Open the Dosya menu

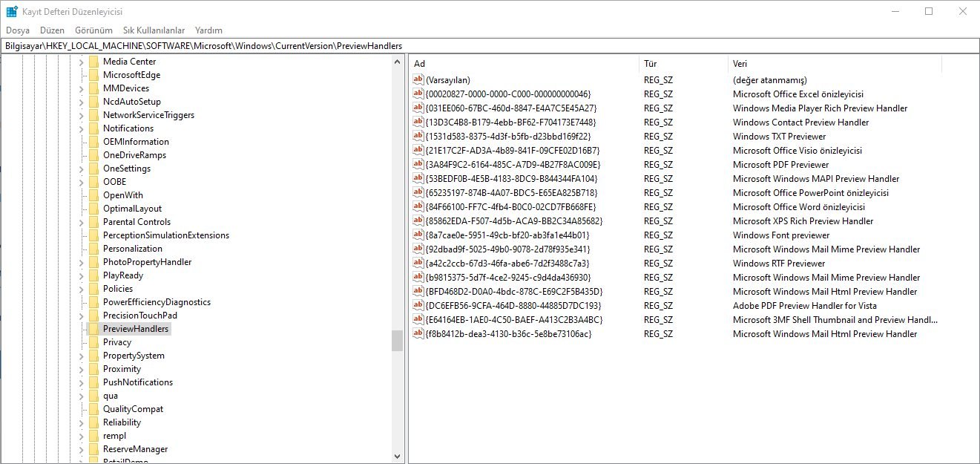[18, 30]
